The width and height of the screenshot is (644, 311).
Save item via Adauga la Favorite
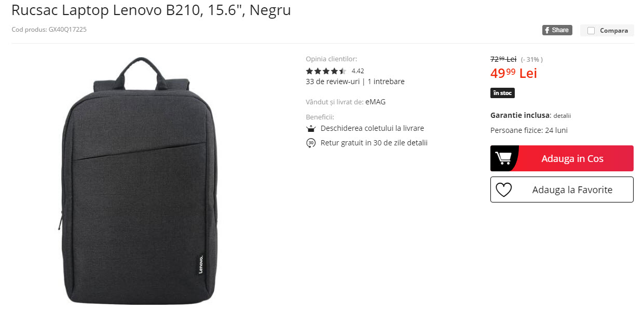(x=561, y=190)
